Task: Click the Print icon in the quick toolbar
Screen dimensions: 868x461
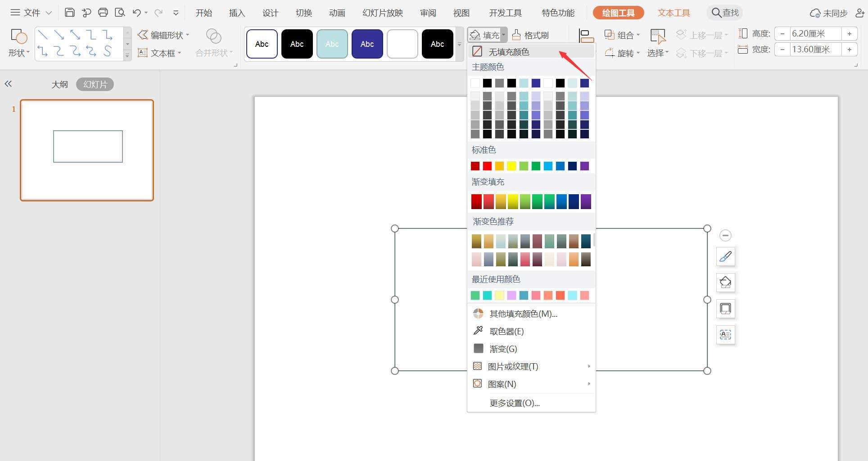Action: tap(103, 13)
